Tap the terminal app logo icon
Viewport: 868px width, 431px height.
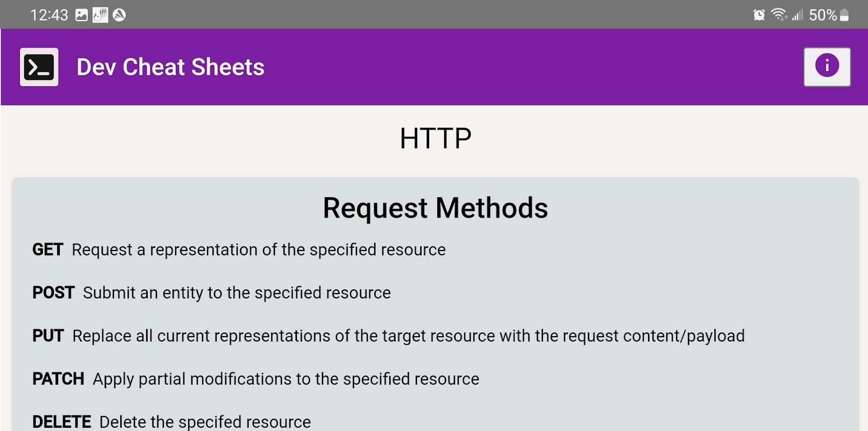point(39,67)
